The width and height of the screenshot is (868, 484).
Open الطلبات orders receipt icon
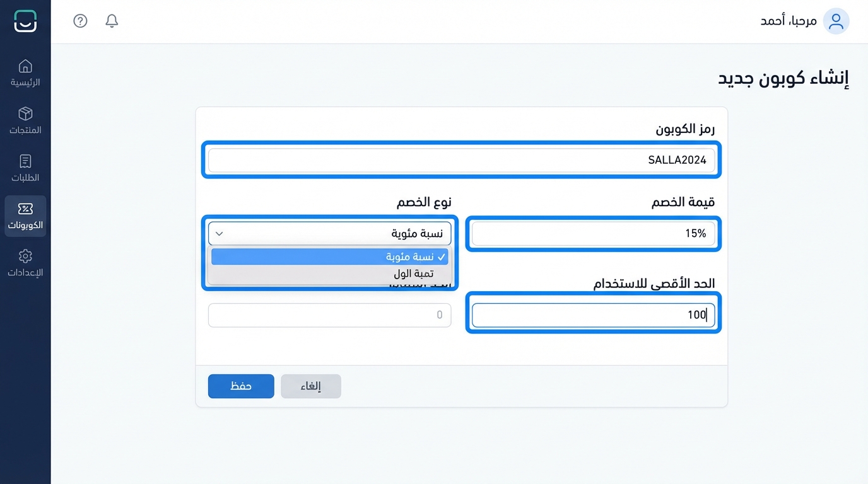(x=25, y=161)
